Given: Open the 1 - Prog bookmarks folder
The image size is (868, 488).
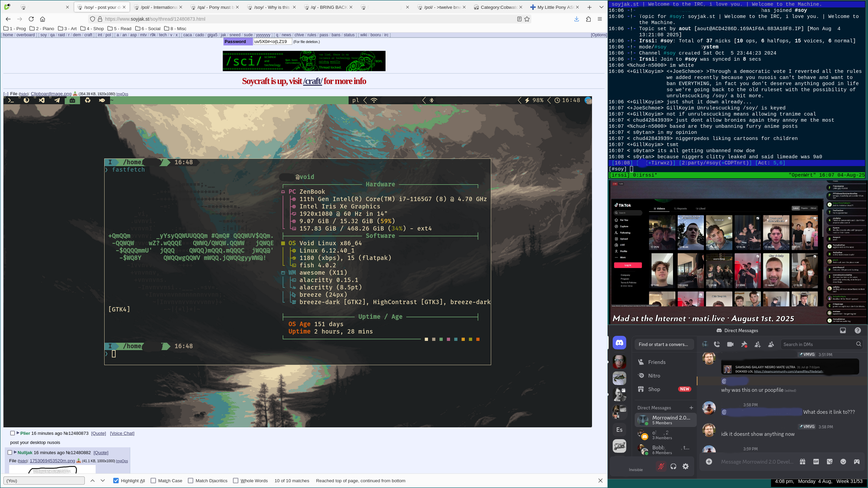Looking at the screenshot, I should click(15, 28).
